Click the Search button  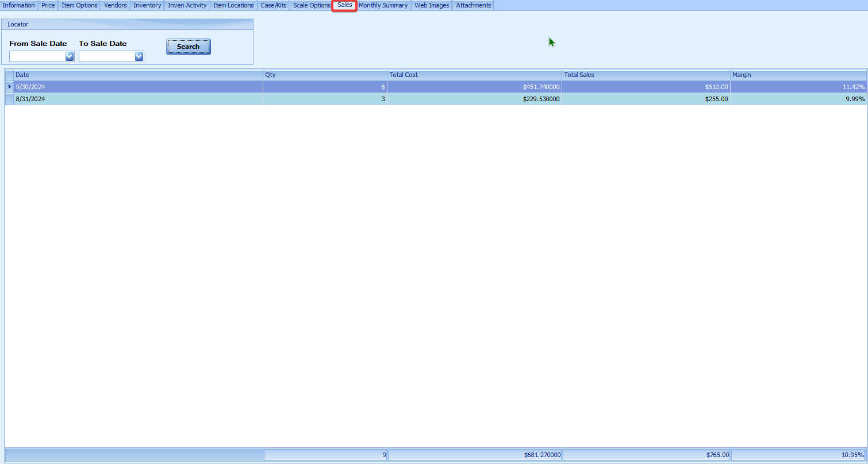point(189,47)
